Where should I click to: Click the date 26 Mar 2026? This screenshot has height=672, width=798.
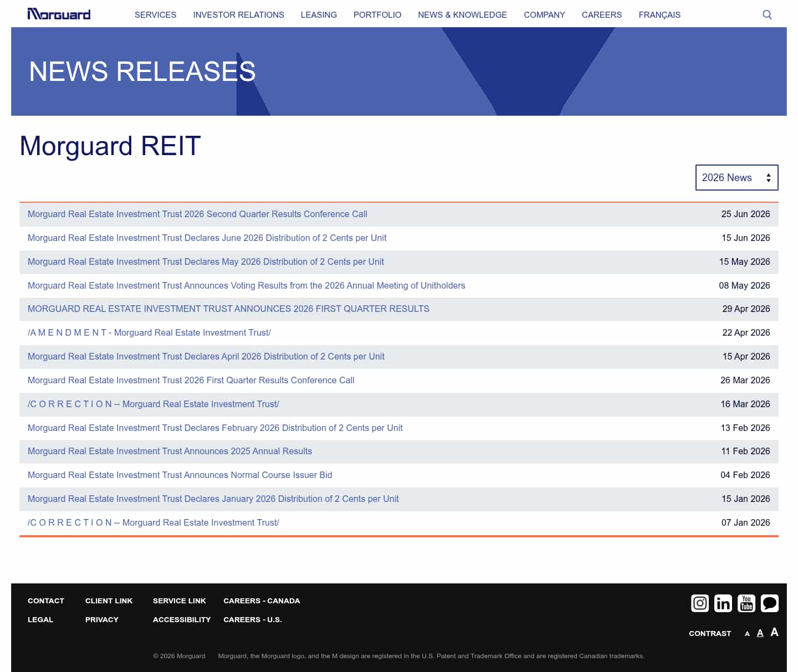745,380
